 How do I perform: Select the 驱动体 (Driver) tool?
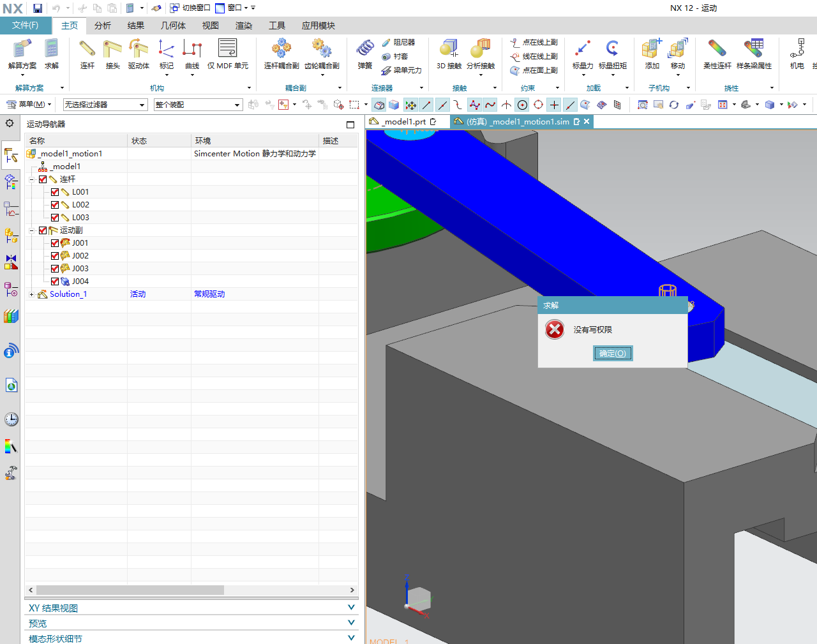coord(139,54)
